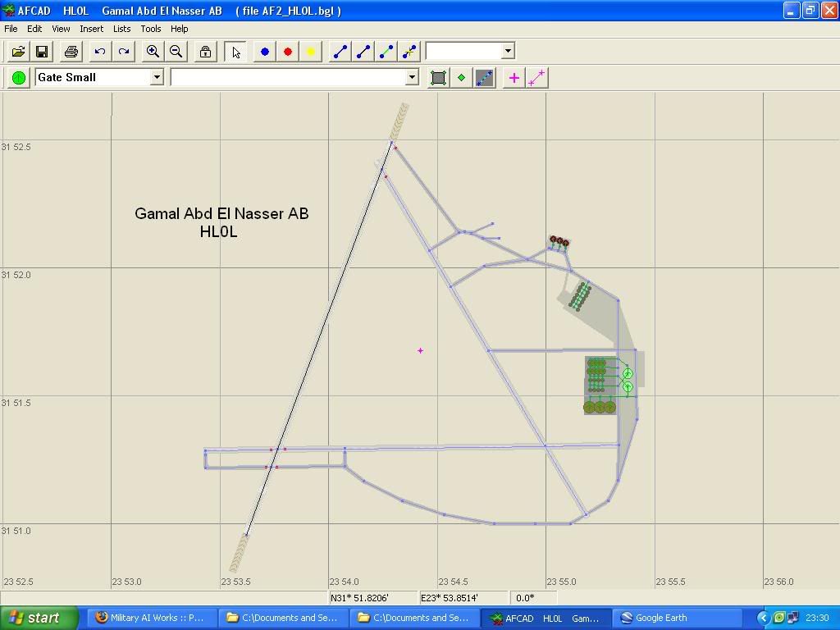This screenshot has height=630, width=840.
Task: Activate the arrow pointer select tool
Action: tap(235, 52)
